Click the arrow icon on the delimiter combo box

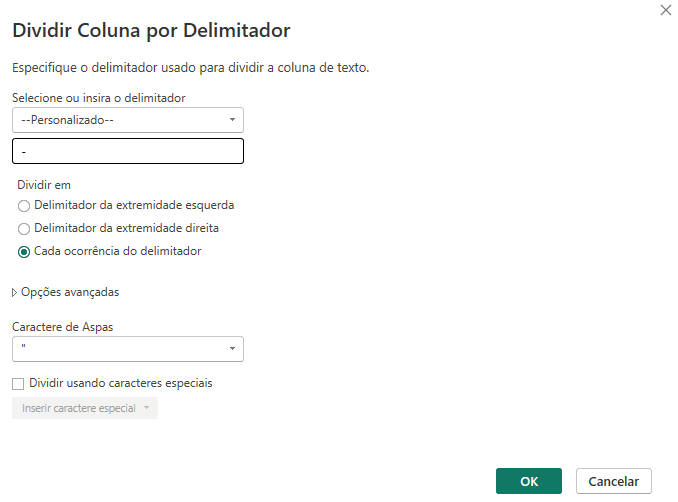click(232, 120)
